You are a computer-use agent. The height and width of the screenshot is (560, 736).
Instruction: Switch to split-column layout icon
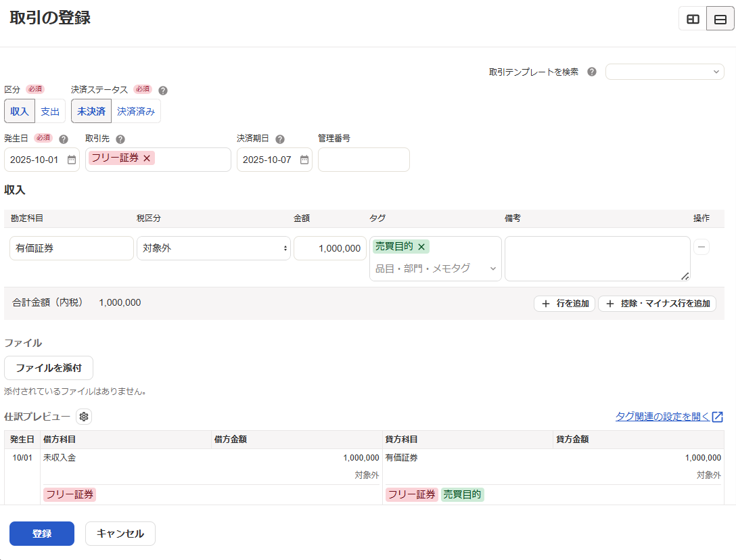click(x=693, y=19)
